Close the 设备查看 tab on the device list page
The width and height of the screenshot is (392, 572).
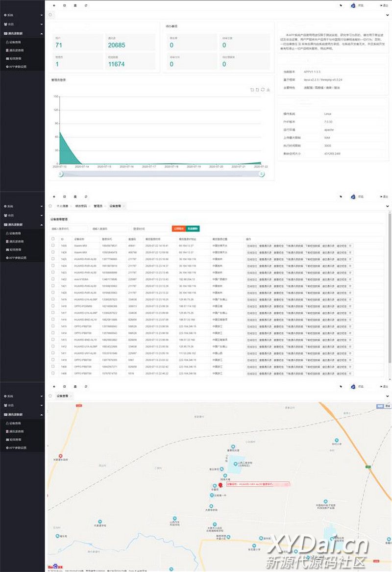(123, 206)
